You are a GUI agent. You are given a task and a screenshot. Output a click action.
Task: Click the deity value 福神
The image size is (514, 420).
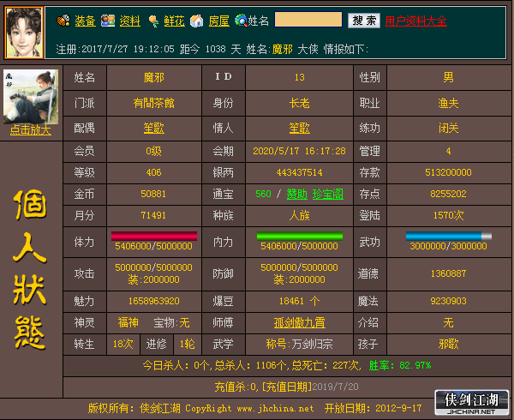[128, 323]
